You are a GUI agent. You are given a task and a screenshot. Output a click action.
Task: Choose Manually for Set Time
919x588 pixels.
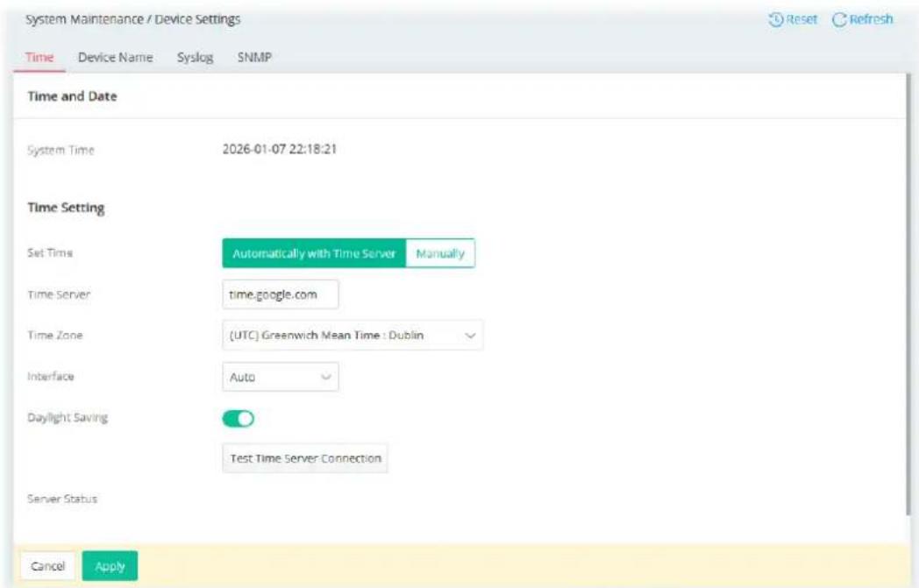440,253
